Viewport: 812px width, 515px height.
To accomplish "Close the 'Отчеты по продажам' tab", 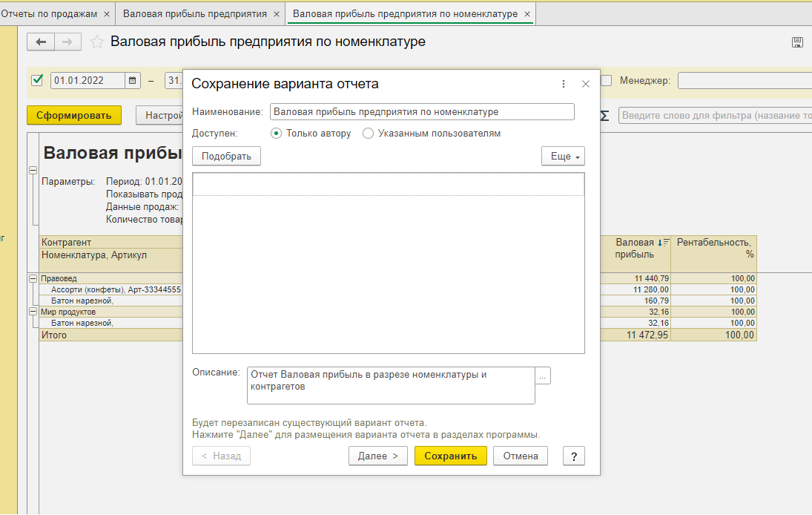I will point(106,14).
